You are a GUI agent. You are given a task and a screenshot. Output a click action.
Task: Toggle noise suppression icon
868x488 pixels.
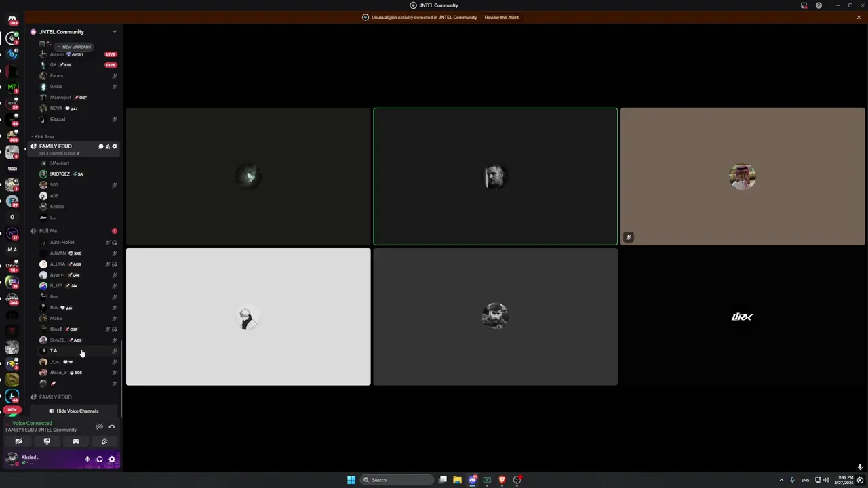pyautogui.click(x=100, y=426)
